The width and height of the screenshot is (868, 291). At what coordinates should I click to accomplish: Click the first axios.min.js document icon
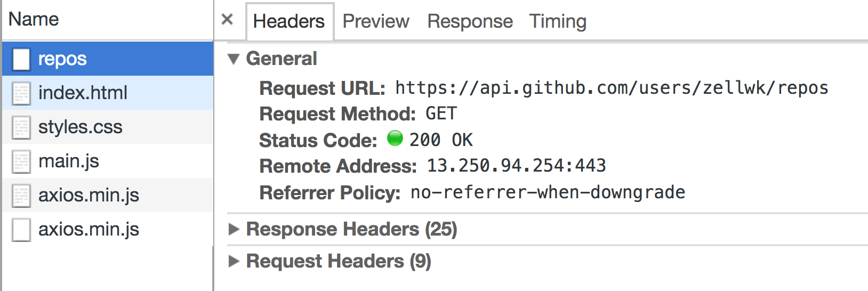point(21,196)
